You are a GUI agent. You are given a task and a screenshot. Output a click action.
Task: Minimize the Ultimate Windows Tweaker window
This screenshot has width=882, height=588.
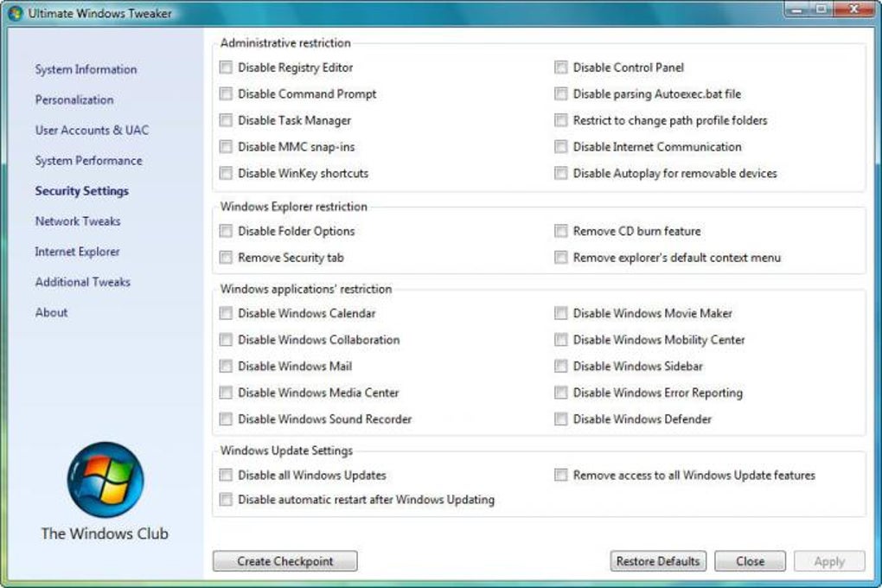tap(796, 10)
